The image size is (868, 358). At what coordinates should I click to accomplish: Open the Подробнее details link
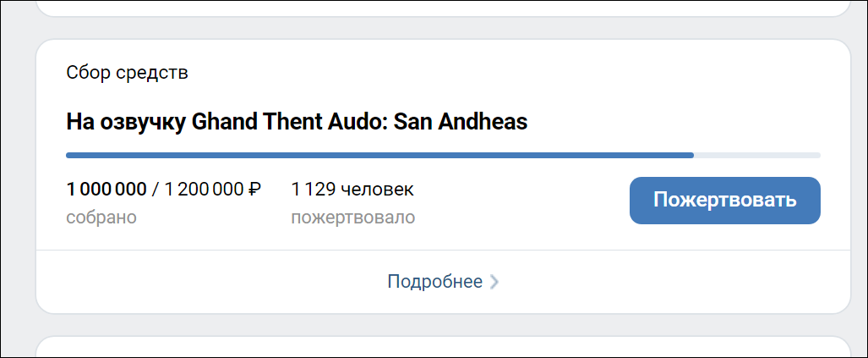(434, 282)
